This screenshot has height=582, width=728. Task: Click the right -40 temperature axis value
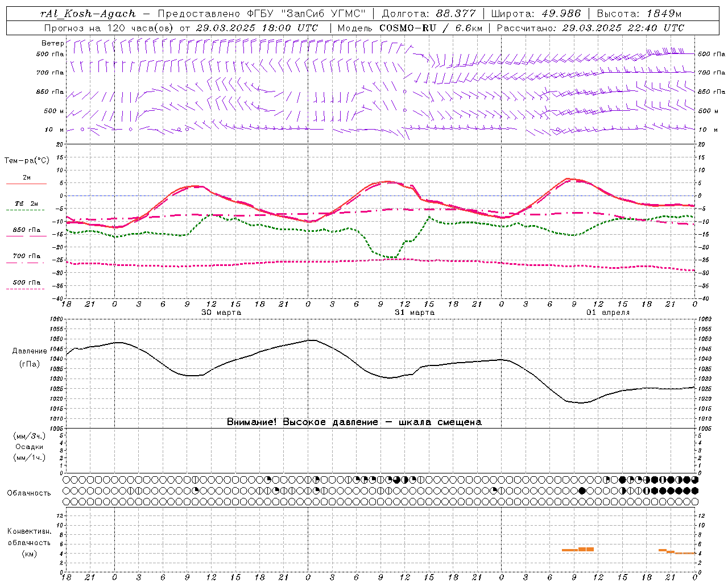704,298
